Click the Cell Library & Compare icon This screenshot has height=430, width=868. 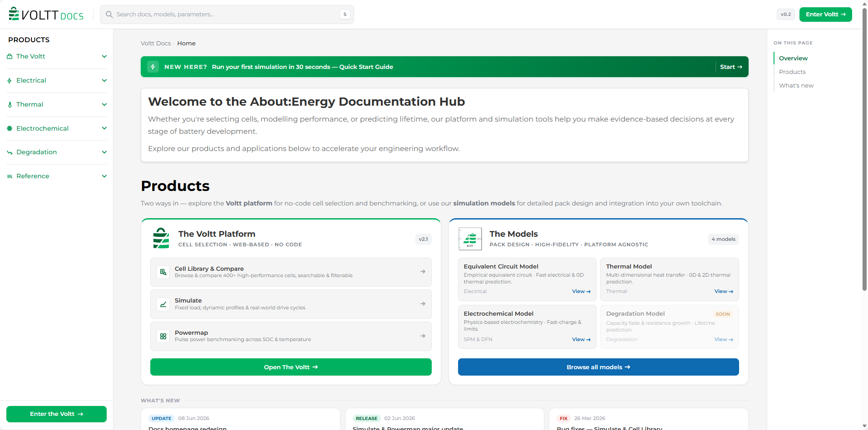coord(163,272)
